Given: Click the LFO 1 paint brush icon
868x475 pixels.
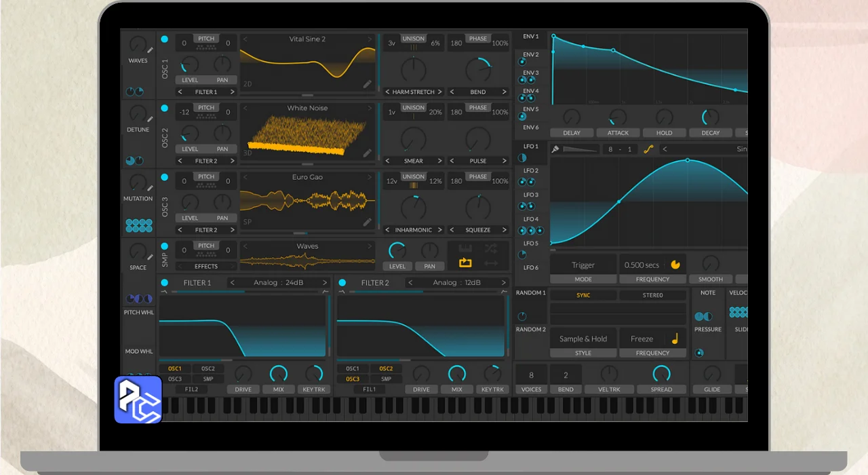Looking at the screenshot, I should [x=555, y=149].
